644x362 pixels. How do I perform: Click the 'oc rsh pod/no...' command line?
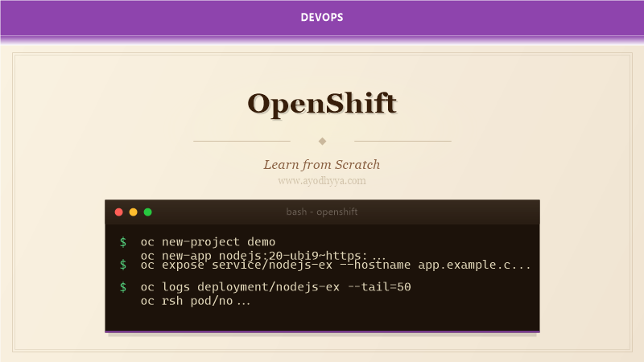pyautogui.click(x=196, y=301)
